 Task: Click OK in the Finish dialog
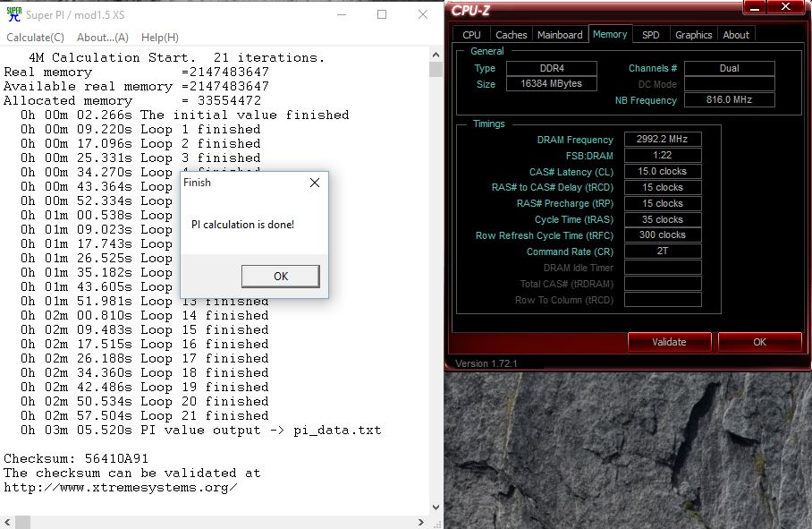click(x=281, y=277)
